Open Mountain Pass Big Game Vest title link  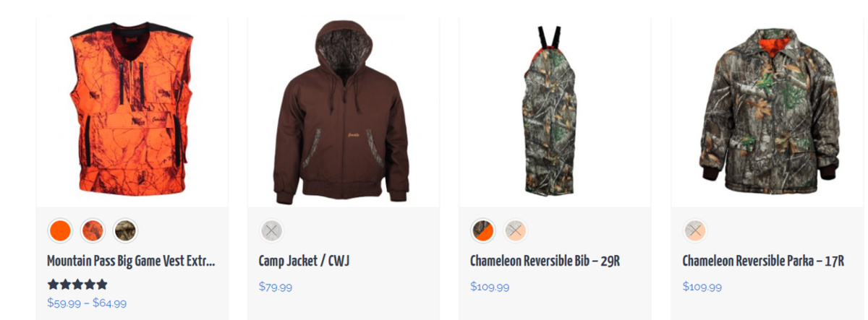pos(131,261)
